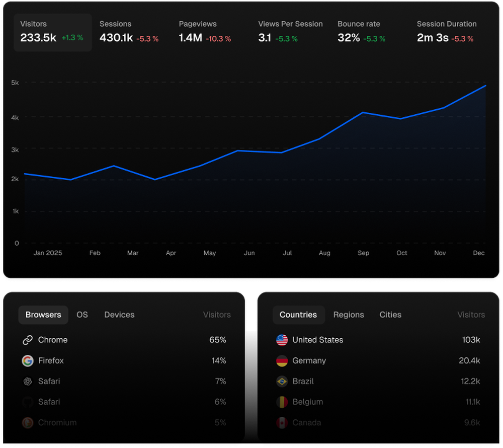The height and width of the screenshot is (448, 503).
Task: Click the dark icon beside Safari 6%
Action: point(28,402)
